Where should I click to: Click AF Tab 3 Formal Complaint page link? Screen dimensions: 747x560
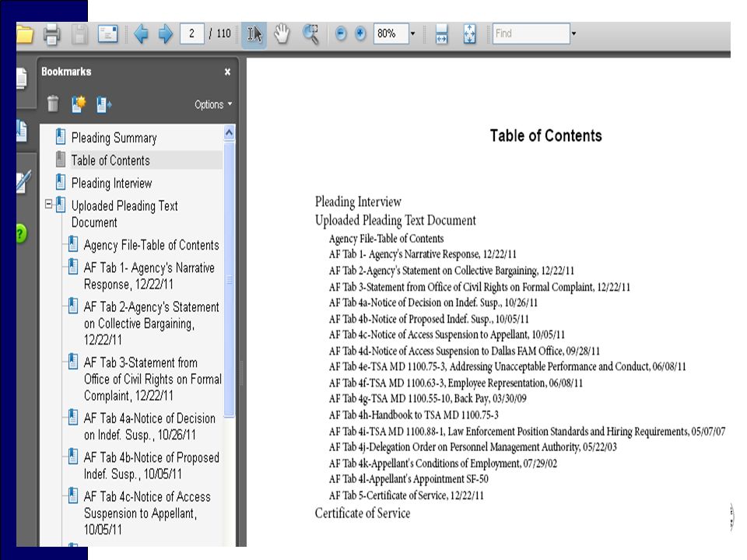tap(479, 287)
